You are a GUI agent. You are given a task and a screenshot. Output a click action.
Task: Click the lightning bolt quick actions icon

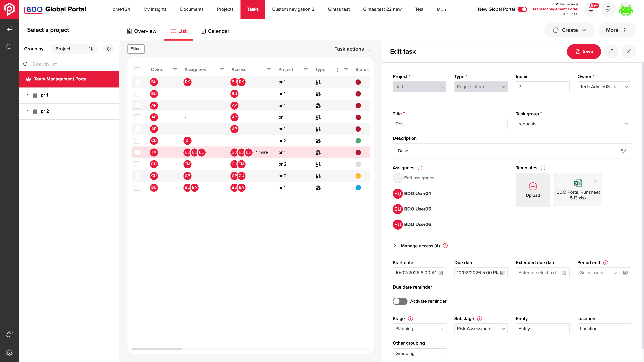pos(608,10)
